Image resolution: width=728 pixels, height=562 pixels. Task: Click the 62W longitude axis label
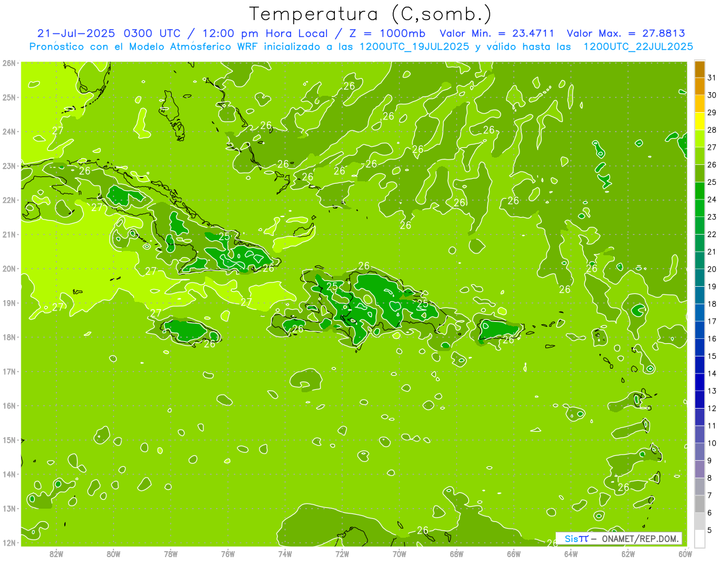tap(629, 554)
